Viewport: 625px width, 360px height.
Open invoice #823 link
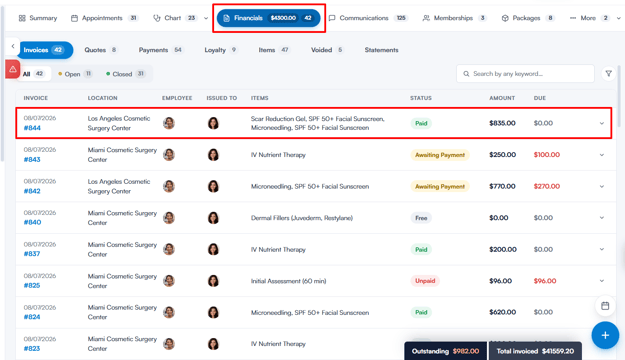click(x=32, y=348)
